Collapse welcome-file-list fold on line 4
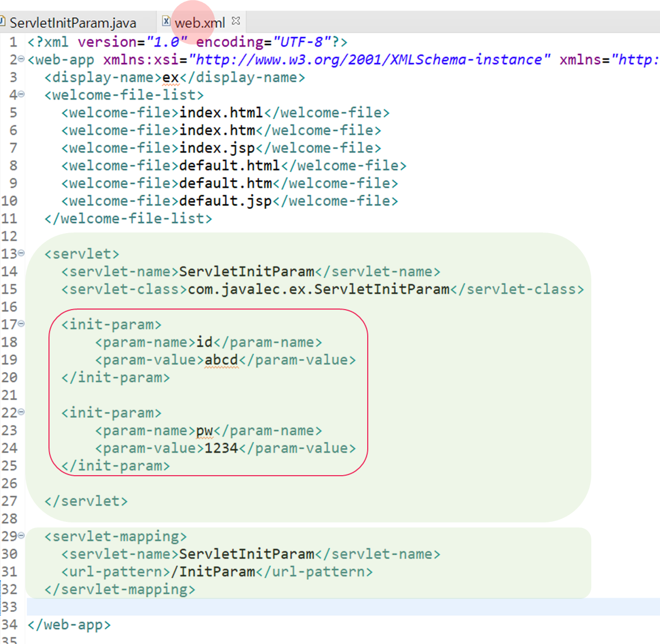 21,95
